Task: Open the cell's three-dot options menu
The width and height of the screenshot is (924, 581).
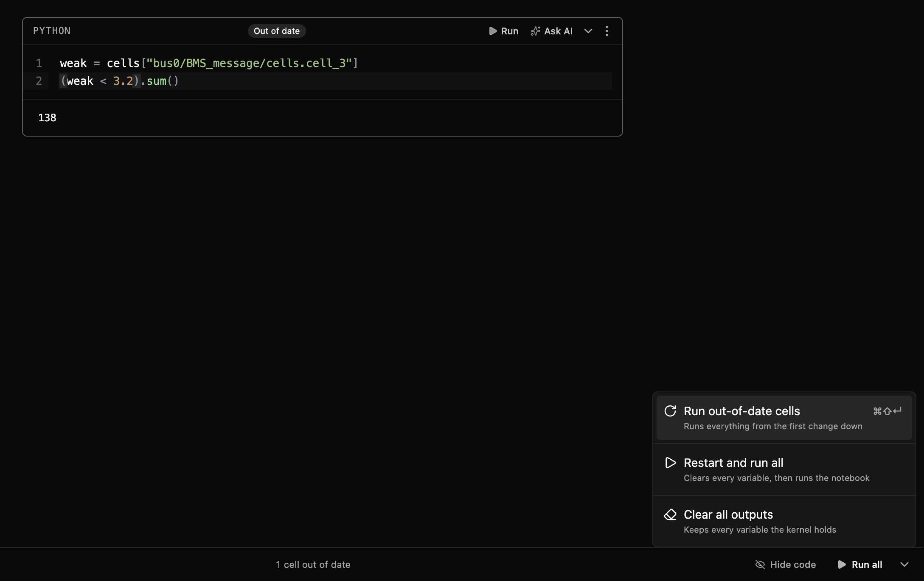Action: [x=607, y=31]
